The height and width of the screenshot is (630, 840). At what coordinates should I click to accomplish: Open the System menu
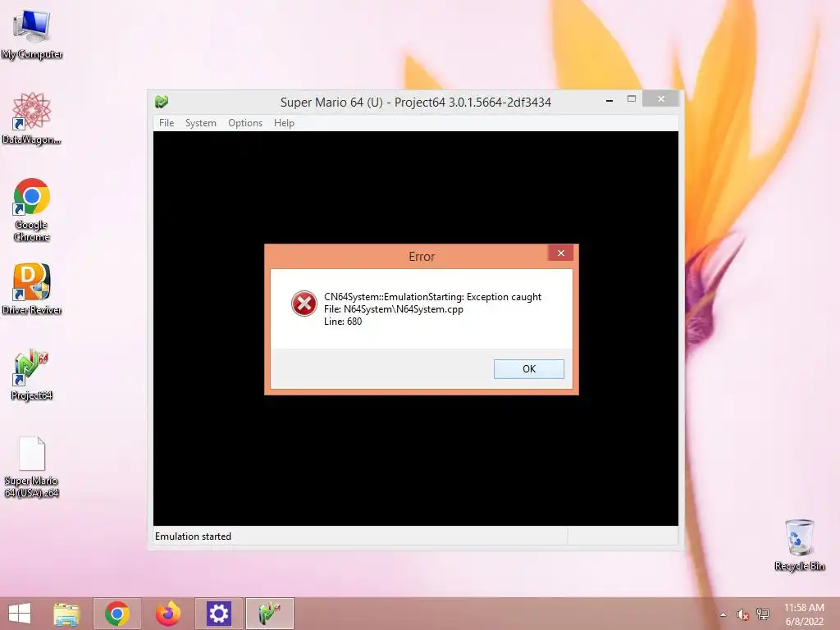tap(201, 123)
